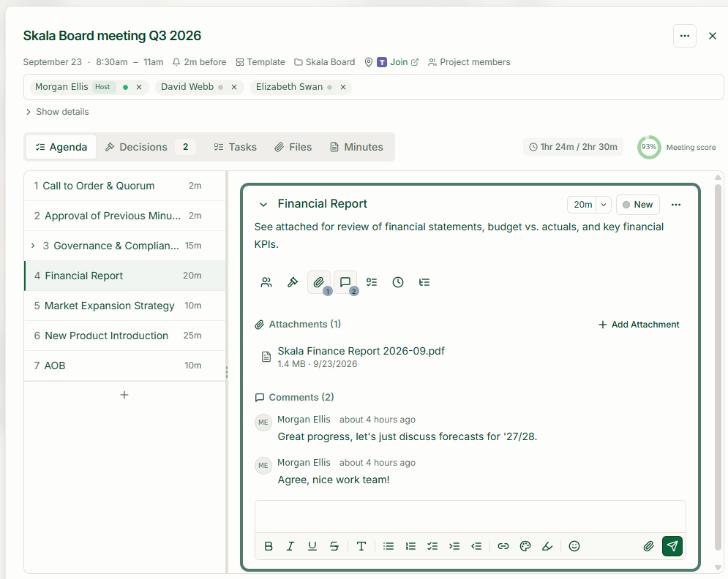Viewport: 728px width, 579px height.
Task: Close the meeting dialog
Action: (712, 36)
